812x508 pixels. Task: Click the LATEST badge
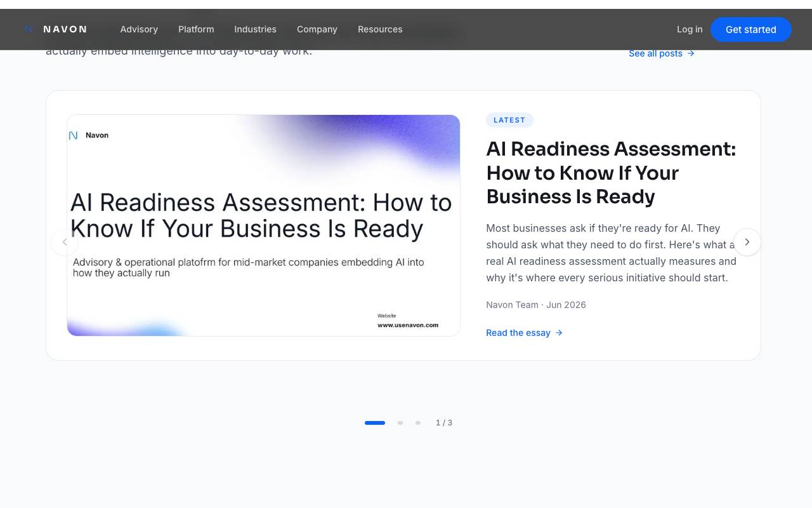click(x=509, y=120)
